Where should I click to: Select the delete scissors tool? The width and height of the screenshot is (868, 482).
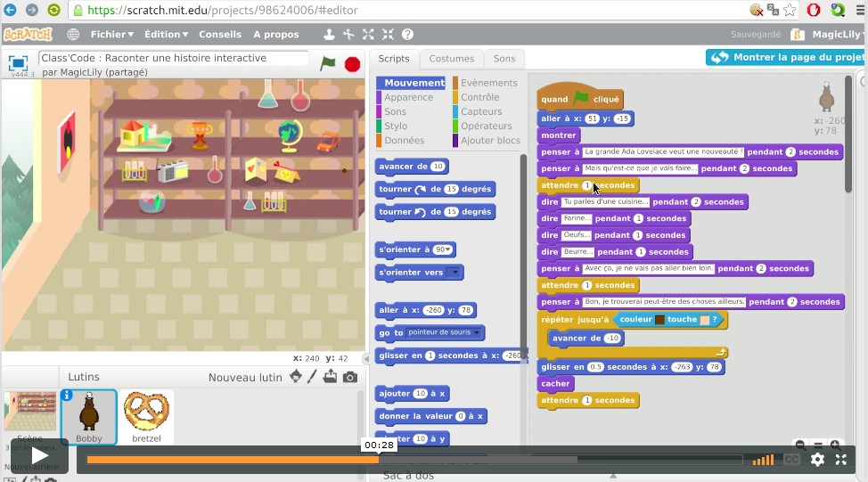tap(348, 35)
